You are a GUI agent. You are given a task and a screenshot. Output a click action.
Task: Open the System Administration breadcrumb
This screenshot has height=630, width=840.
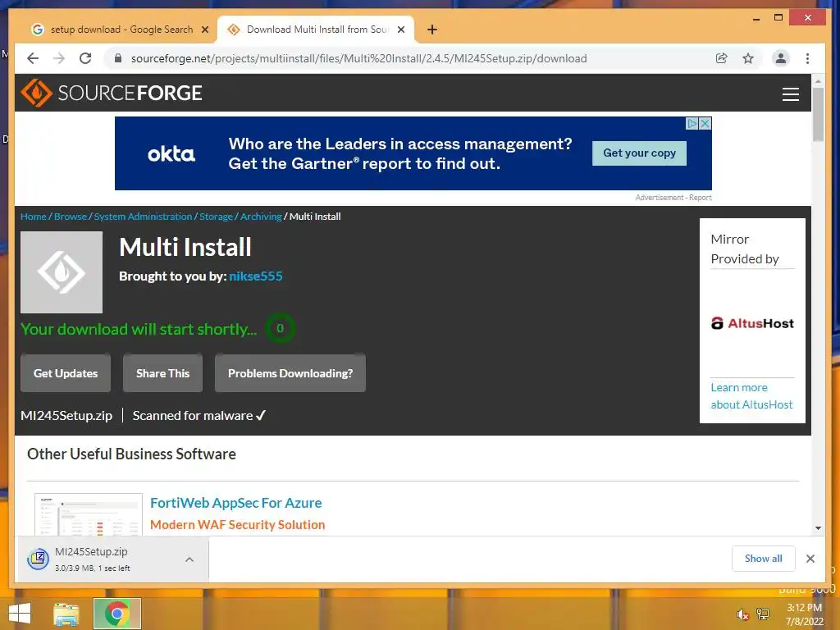[x=143, y=217]
